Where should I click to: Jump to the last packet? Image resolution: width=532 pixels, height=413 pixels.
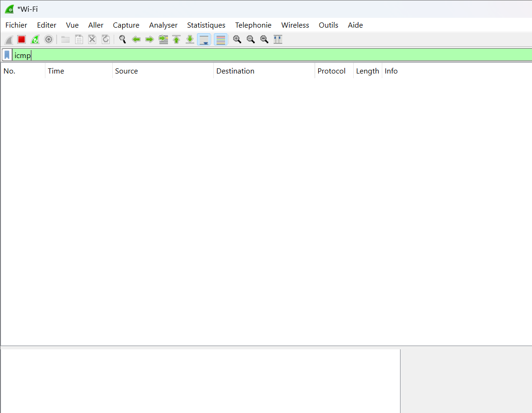[x=190, y=40]
